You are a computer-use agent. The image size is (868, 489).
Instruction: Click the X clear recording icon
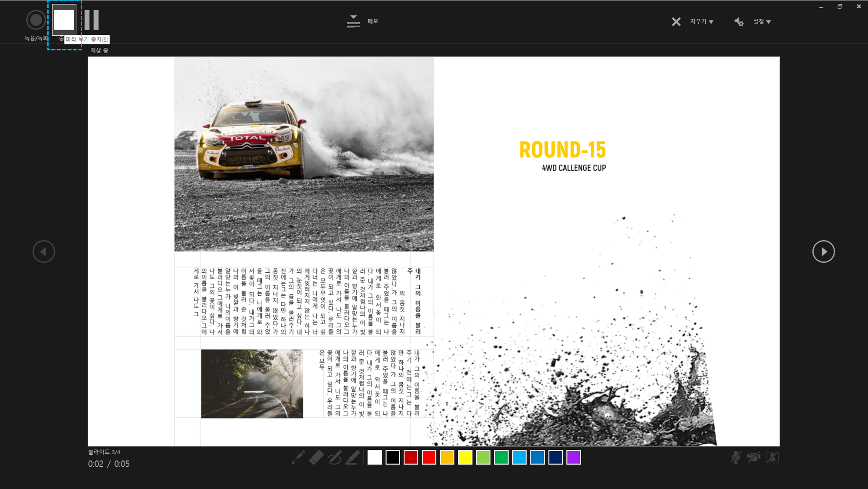tap(676, 22)
